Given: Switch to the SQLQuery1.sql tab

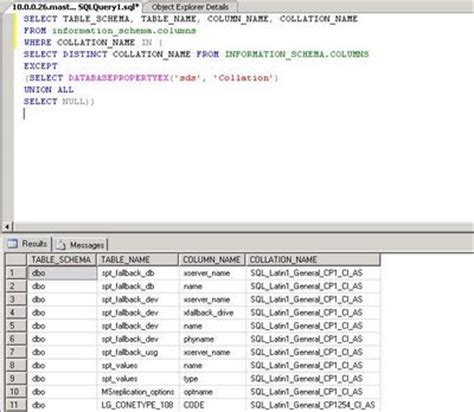Looking at the screenshot, I should pyautogui.click(x=75, y=7).
